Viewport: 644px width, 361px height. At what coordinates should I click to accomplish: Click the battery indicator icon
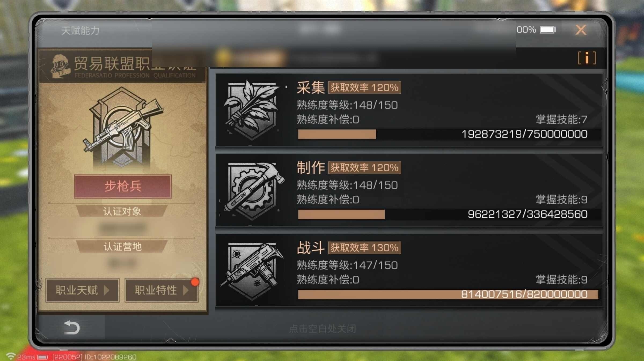tap(548, 30)
